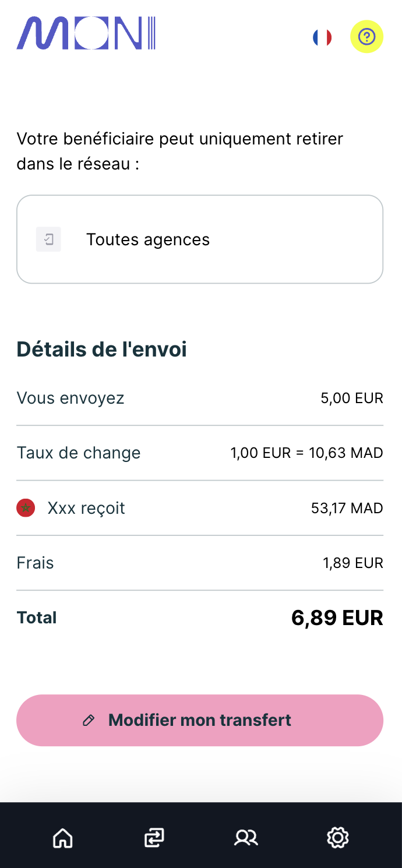Open the French flag language selector
The image size is (402, 868).
coord(322,37)
